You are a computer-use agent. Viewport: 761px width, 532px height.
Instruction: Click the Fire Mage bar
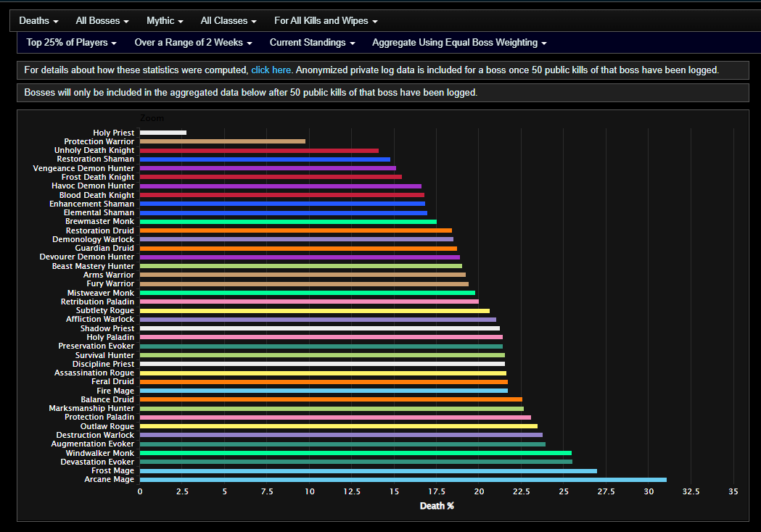click(x=324, y=391)
